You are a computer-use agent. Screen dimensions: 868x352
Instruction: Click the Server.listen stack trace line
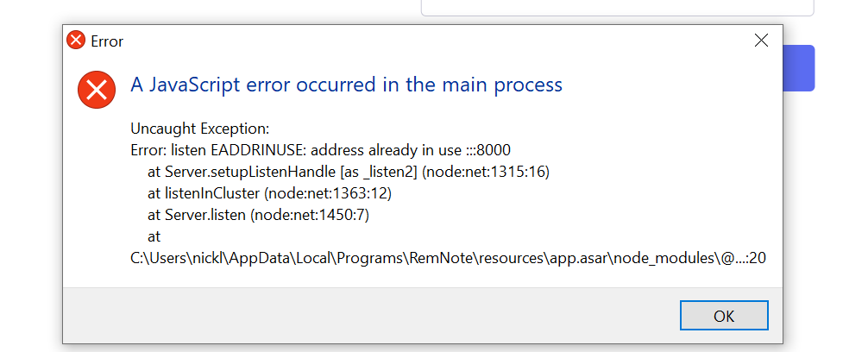[258, 214]
